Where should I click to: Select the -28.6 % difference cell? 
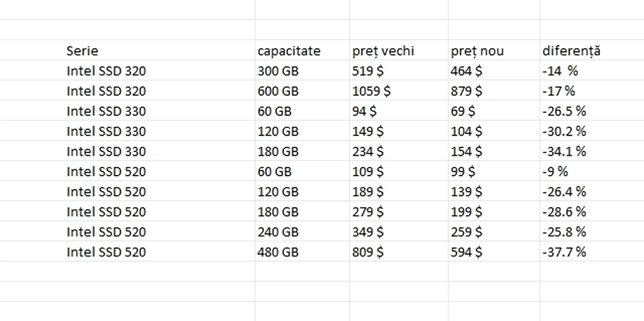pos(592,211)
